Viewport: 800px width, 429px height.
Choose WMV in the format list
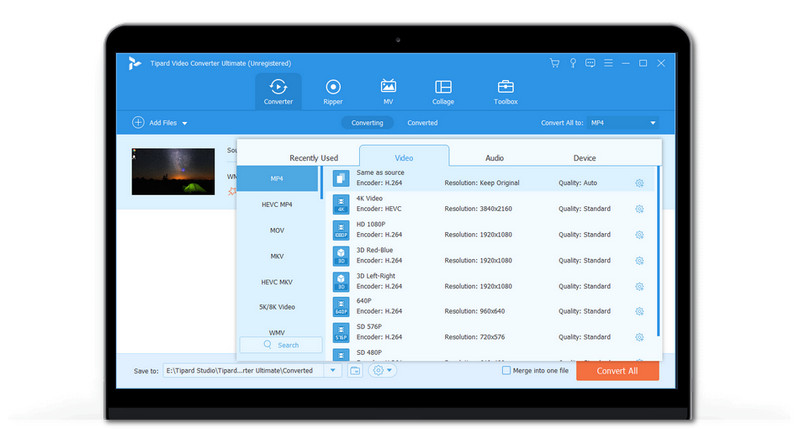(x=278, y=332)
